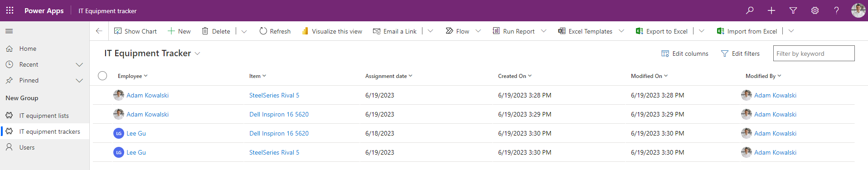Expand the Excel Templates chevron
This screenshot has width=868, height=170.
(x=621, y=31)
